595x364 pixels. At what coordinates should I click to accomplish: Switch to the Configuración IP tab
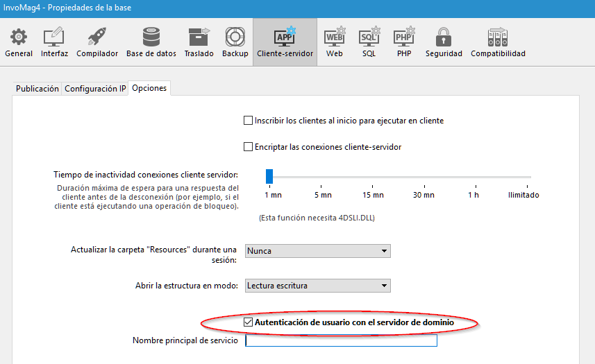pyautogui.click(x=95, y=89)
